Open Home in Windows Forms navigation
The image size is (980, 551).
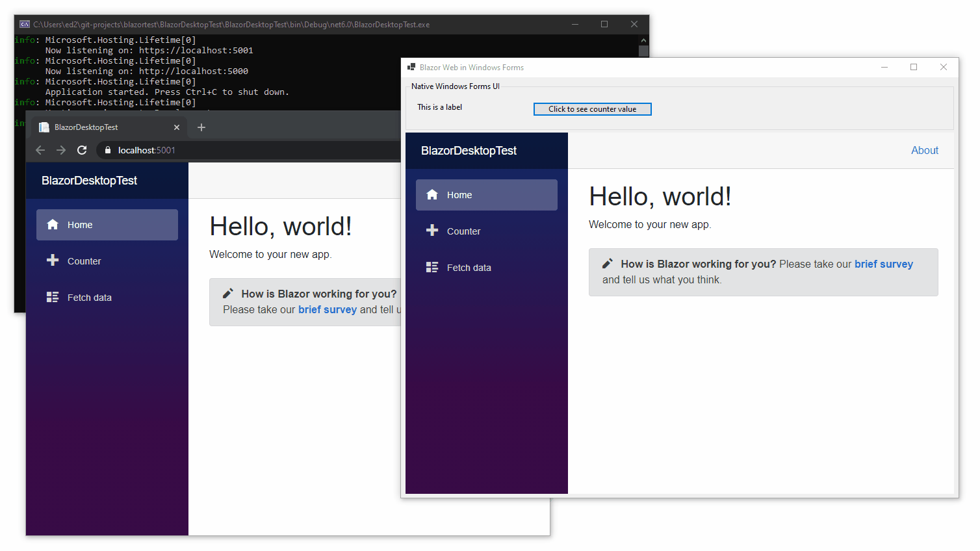pos(487,195)
